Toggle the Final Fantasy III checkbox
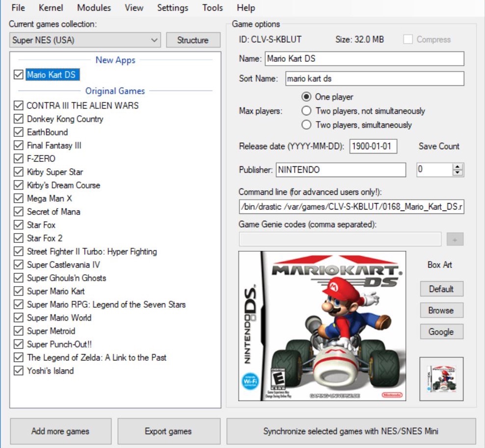This screenshot has width=485, height=448. 19,145
